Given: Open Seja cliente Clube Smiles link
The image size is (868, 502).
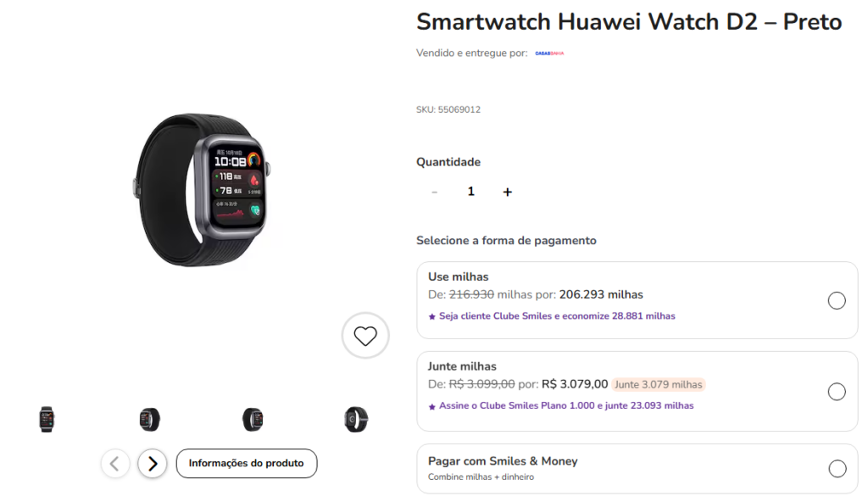Looking at the screenshot, I should [557, 315].
